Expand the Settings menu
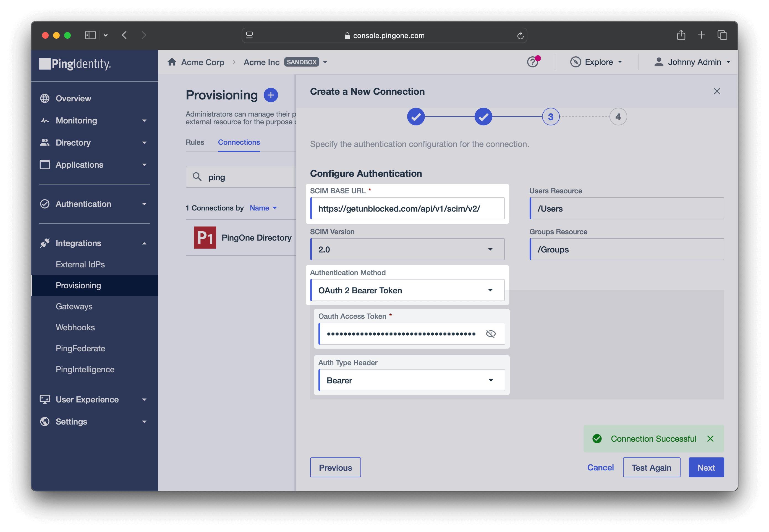This screenshot has height=532, width=769. [x=144, y=422]
